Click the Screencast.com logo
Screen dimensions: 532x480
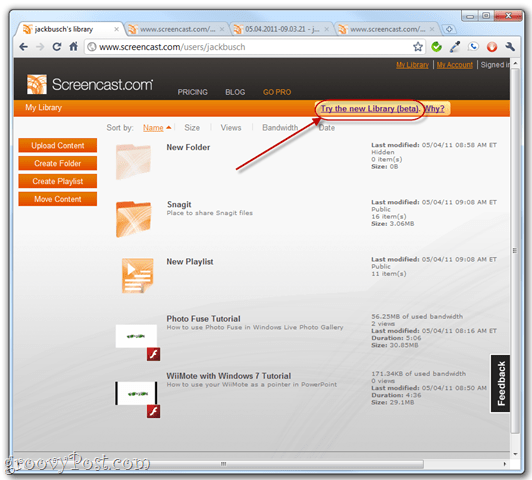click(90, 84)
